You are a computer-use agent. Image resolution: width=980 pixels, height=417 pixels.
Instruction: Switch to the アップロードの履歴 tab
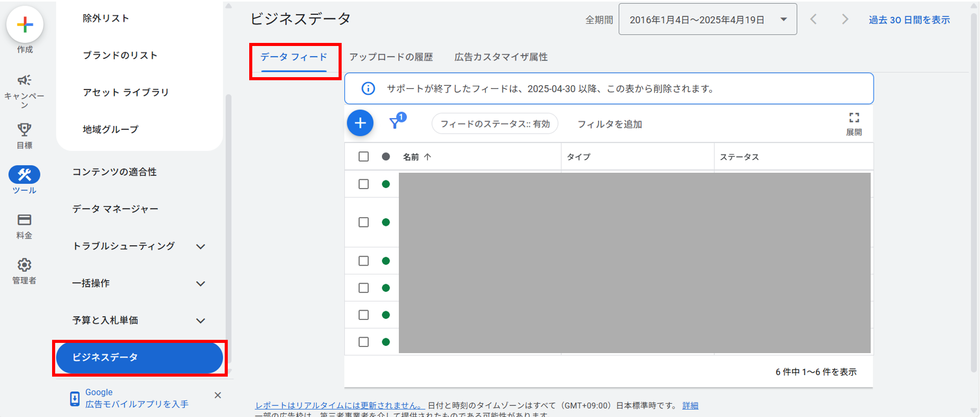coord(391,57)
